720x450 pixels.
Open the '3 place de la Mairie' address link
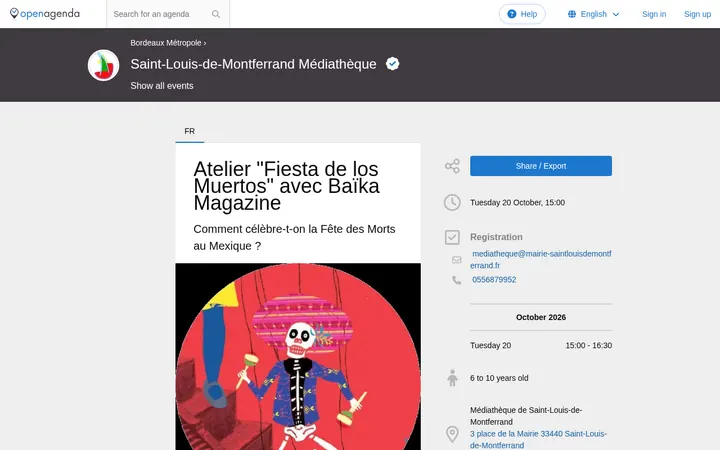coord(538,439)
